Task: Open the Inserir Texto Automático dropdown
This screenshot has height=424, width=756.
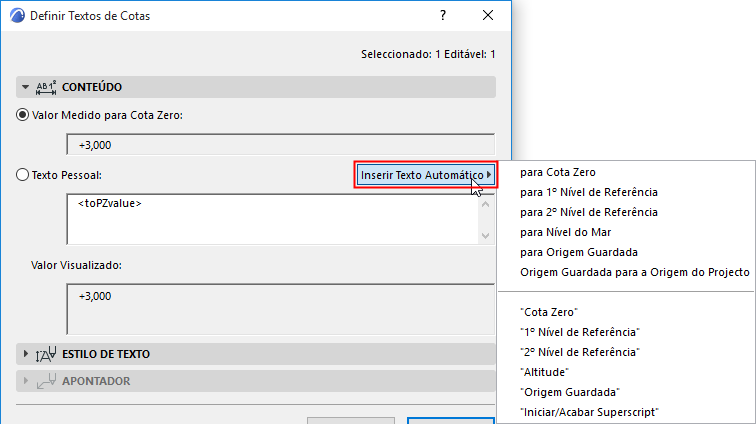Action: point(427,175)
